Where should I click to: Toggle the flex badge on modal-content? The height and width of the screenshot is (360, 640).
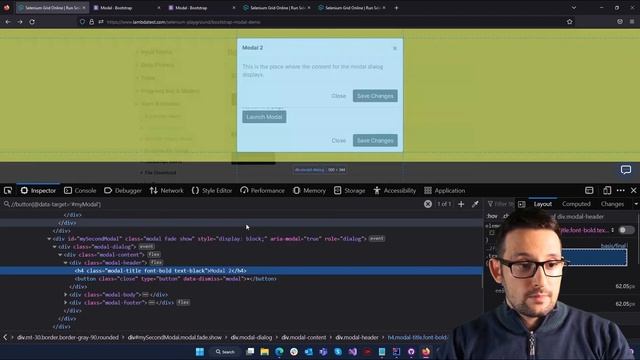(153, 254)
